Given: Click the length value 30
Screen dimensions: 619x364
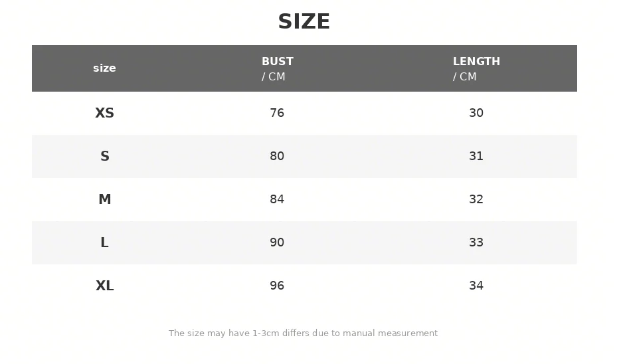Looking at the screenshot, I should (x=476, y=113).
